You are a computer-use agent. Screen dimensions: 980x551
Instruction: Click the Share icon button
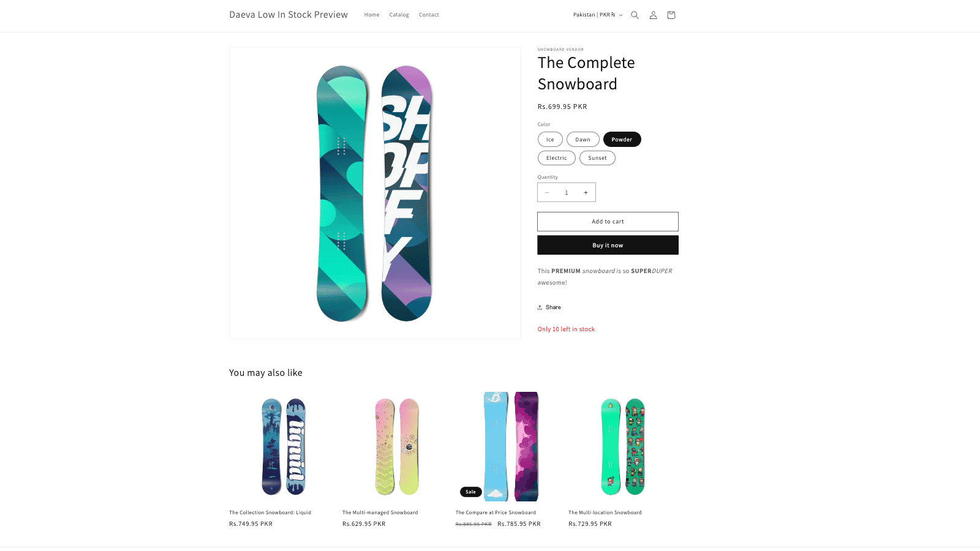click(549, 307)
